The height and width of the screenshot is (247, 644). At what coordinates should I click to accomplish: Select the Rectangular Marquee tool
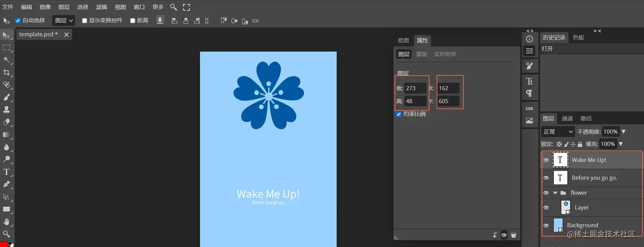click(x=6, y=48)
